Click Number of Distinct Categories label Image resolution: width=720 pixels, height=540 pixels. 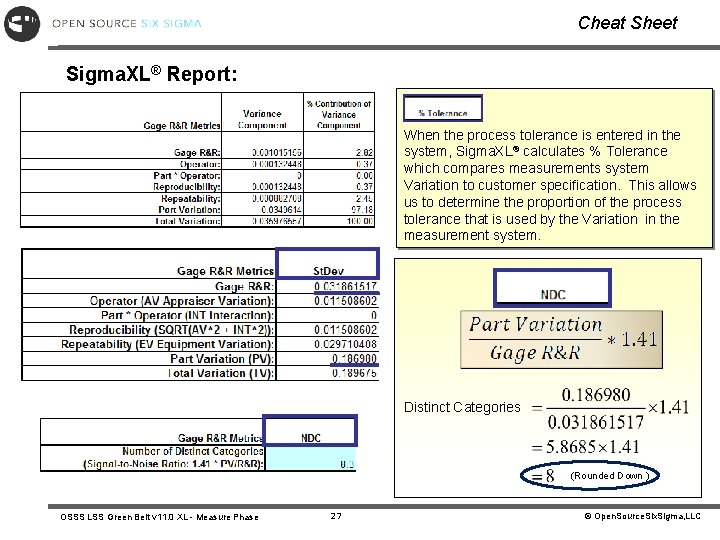[x=192, y=451]
